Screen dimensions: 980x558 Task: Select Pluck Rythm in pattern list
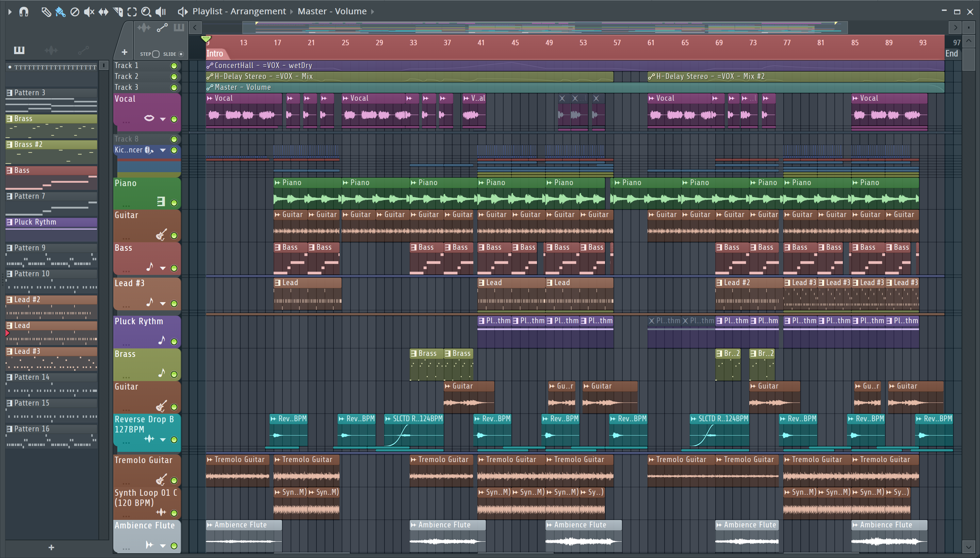tap(51, 222)
